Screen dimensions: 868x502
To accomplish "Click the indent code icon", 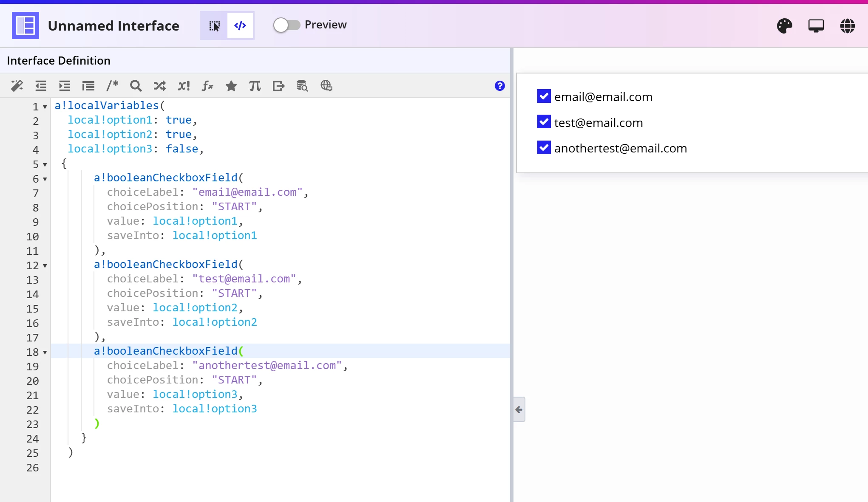I will coord(65,86).
